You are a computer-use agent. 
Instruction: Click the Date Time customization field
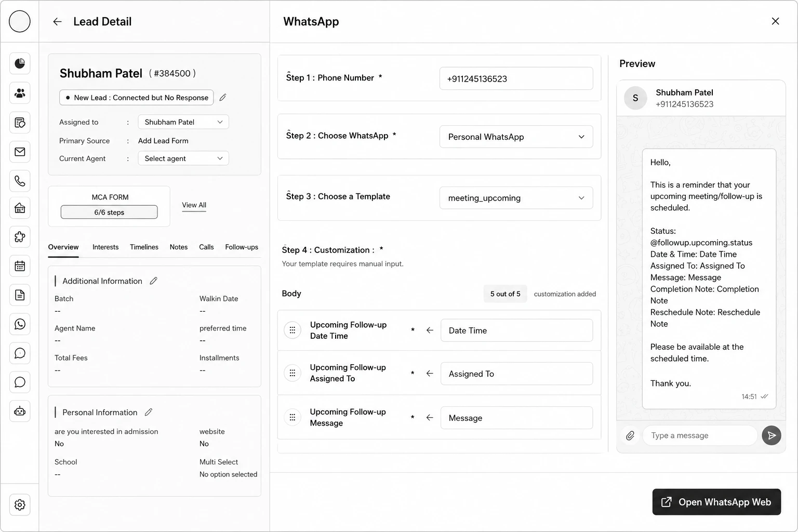516,330
